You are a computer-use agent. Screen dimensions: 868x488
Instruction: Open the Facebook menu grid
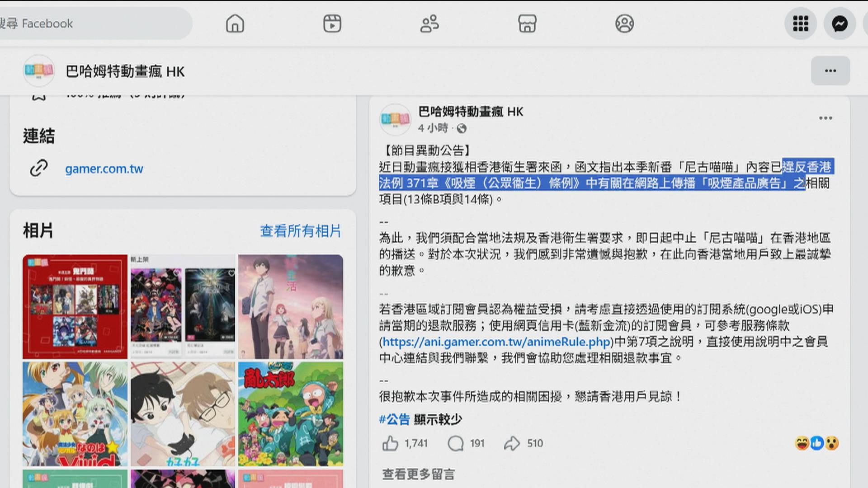(801, 23)
